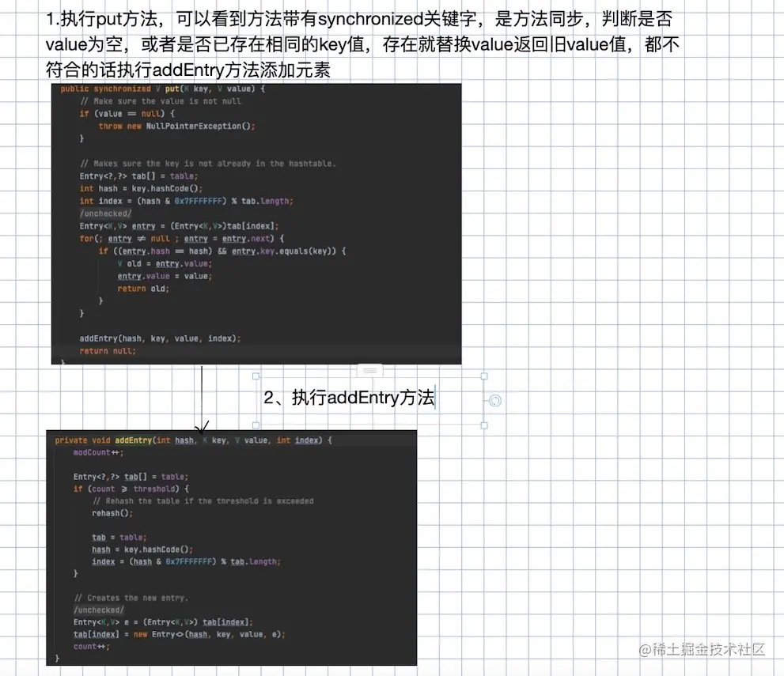This screenshot has width=784, height=676.
Task: Click the 'count++;' code line
Action: pos(92,647)
